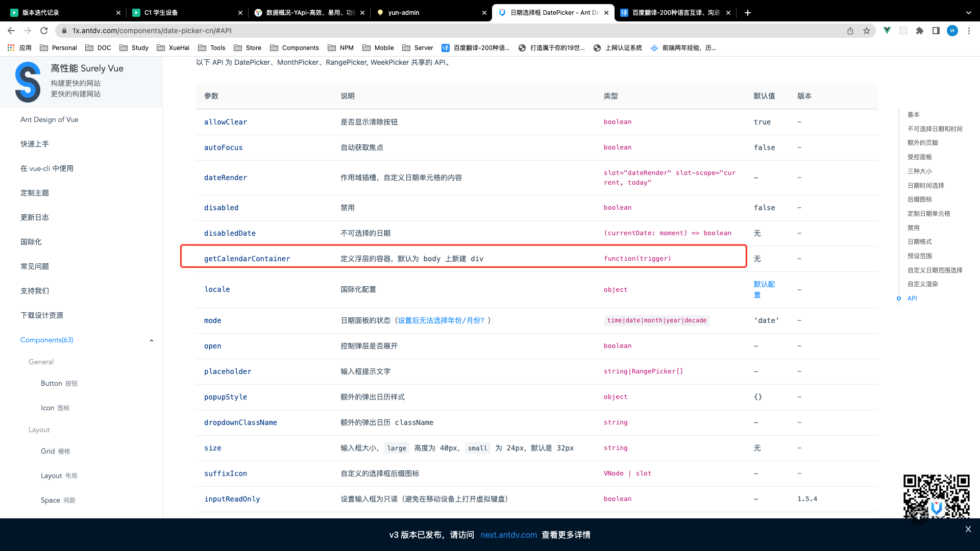Screen dimensions: 980x551
Task: Open the browser extensions puzzle icon
Action: (x=920, y=31)
